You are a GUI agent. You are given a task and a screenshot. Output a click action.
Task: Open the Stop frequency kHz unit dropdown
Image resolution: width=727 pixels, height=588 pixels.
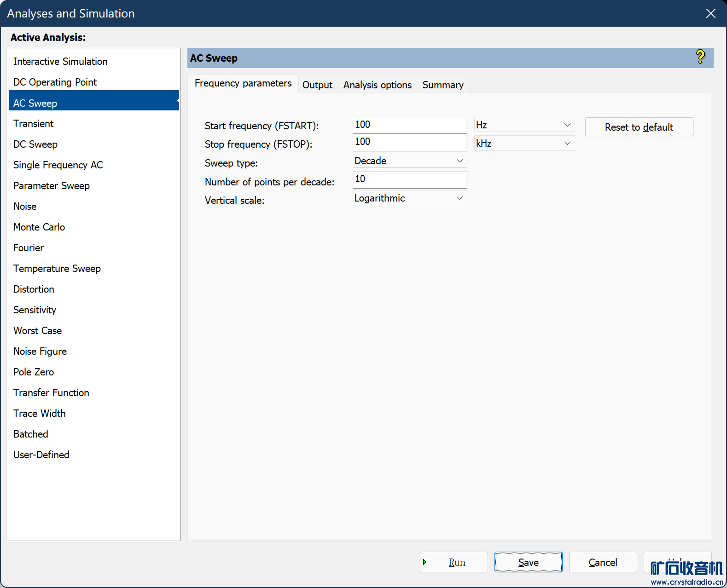[x=524, y=143]
